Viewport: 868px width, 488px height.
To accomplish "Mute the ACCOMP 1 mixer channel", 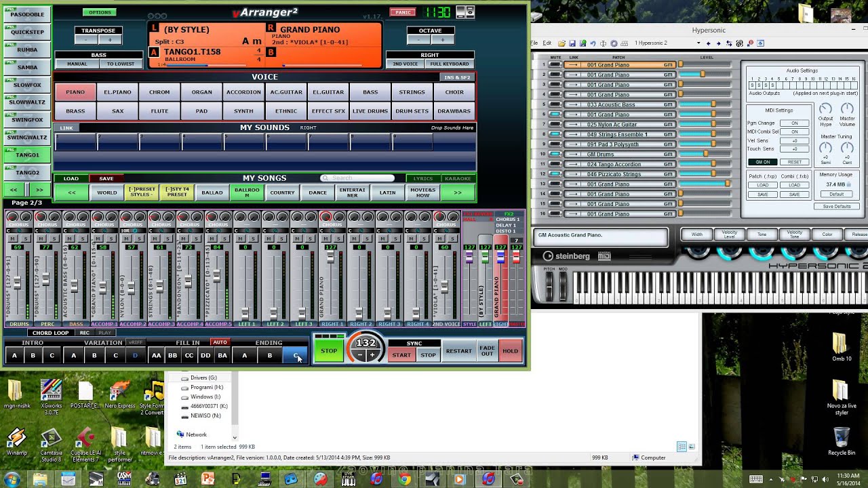I will pos(99,239).
